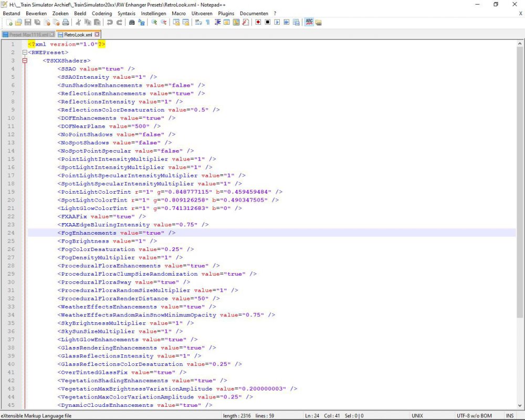
Task: Click the Zoom In magnifier icon
Action: coord(154,23)
